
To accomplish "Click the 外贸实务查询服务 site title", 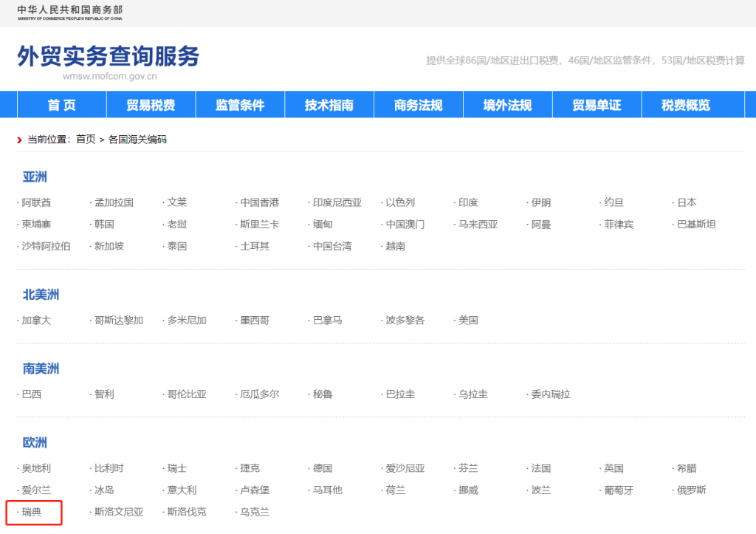I will pos(109,56).
